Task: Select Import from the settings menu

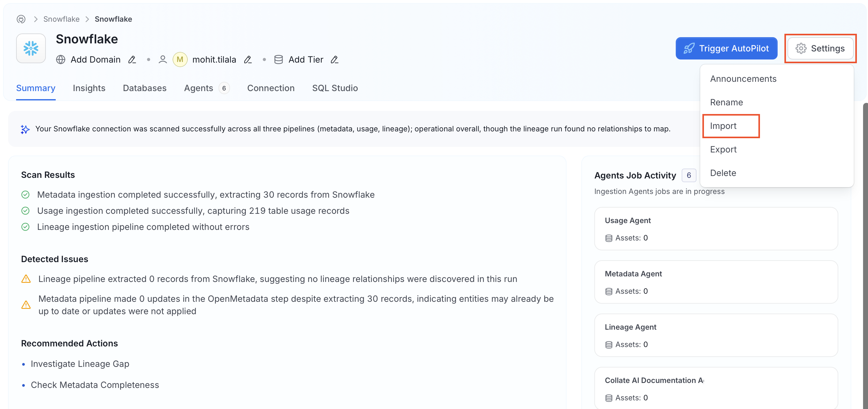Action: [x=777, y=126]
